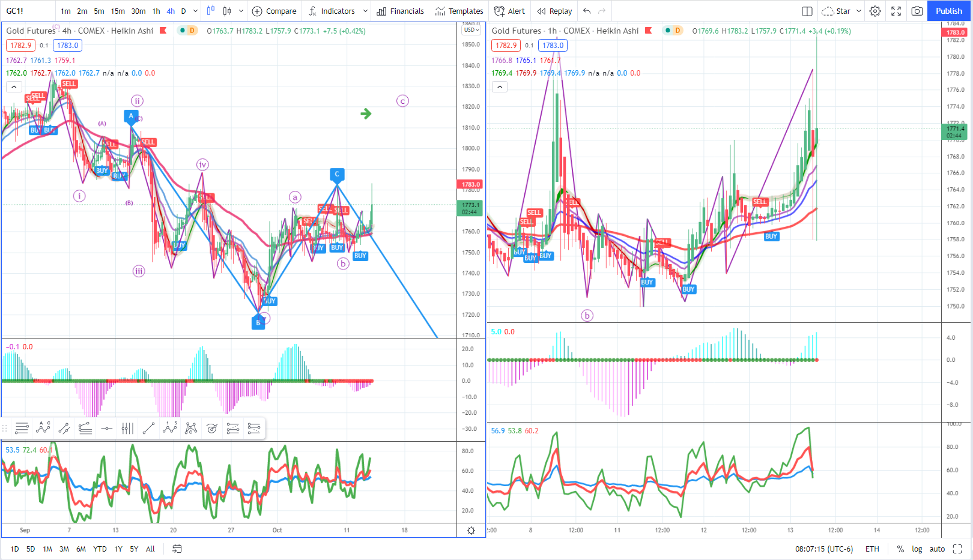The image size is (973, 560).
Task: Collapse the right chart indicator legend
Action: click(x=499, y=87)
